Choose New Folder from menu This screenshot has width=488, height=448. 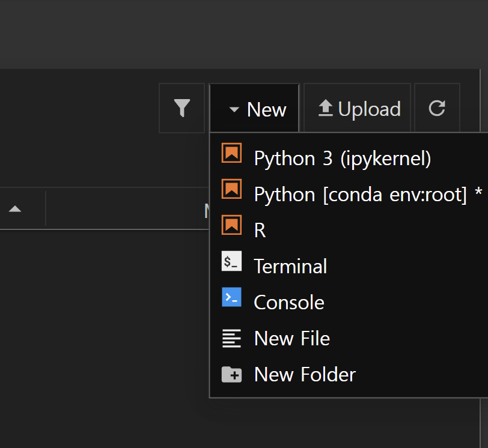click(x=349, y=374)
